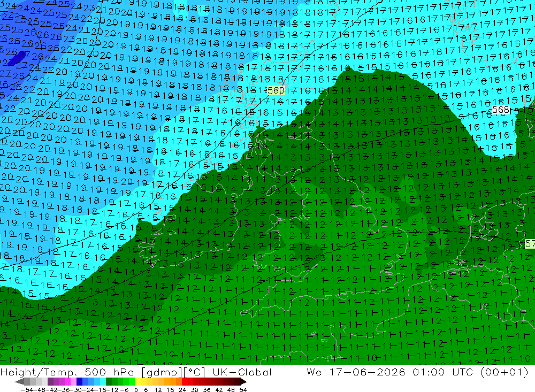Click the UK-Global model name

tap(242, 372)
